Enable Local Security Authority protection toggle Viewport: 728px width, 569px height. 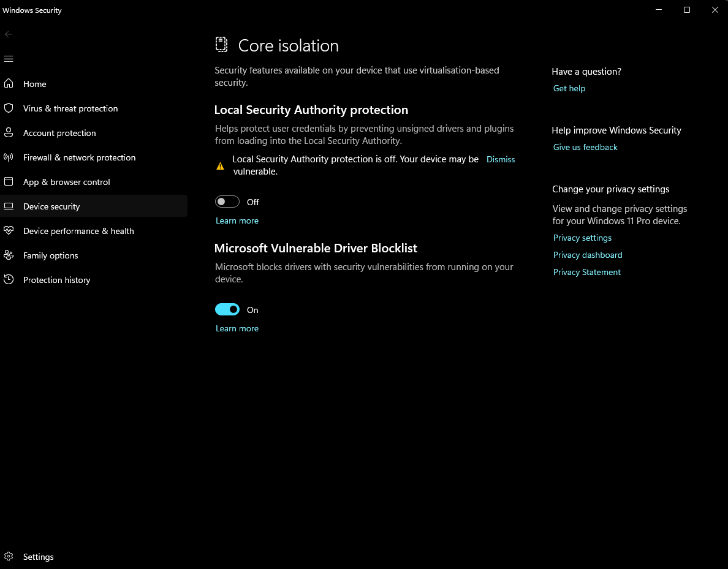[227, 202]
